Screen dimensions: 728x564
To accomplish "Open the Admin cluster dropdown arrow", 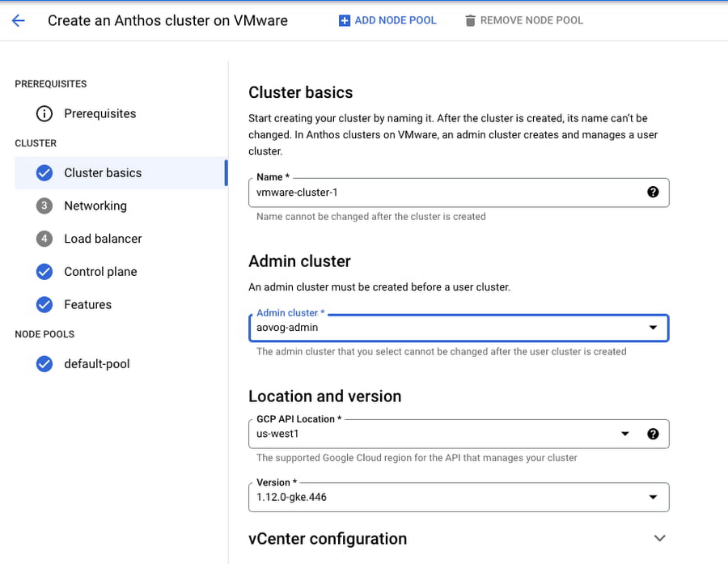I will pyautogui.click(x=653, y=328).
